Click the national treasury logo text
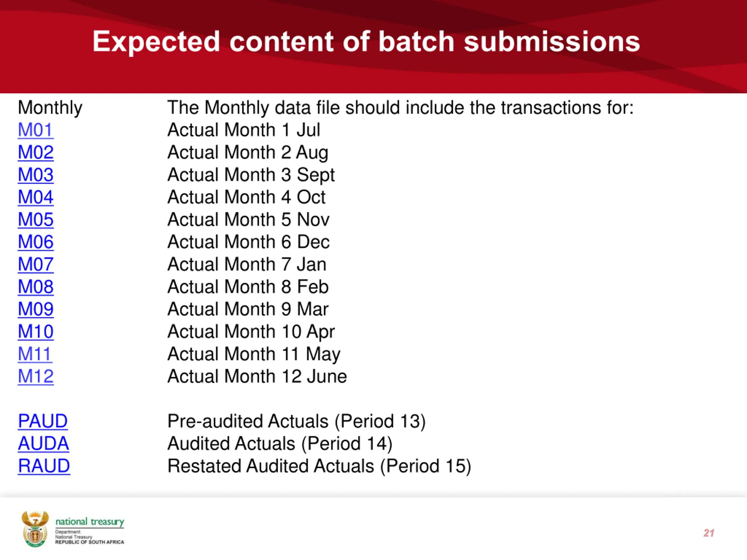The image size is (747, 560). pos(90,522)
